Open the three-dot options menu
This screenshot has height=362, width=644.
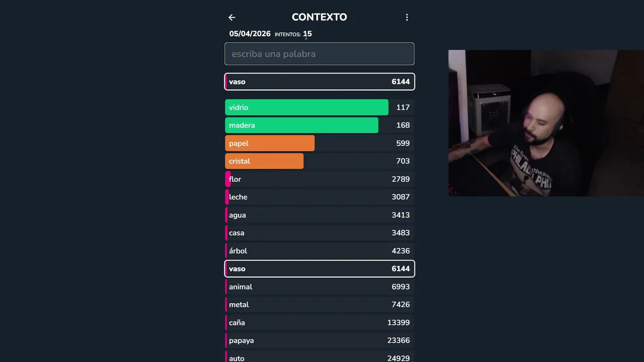(x=407, y=18)
